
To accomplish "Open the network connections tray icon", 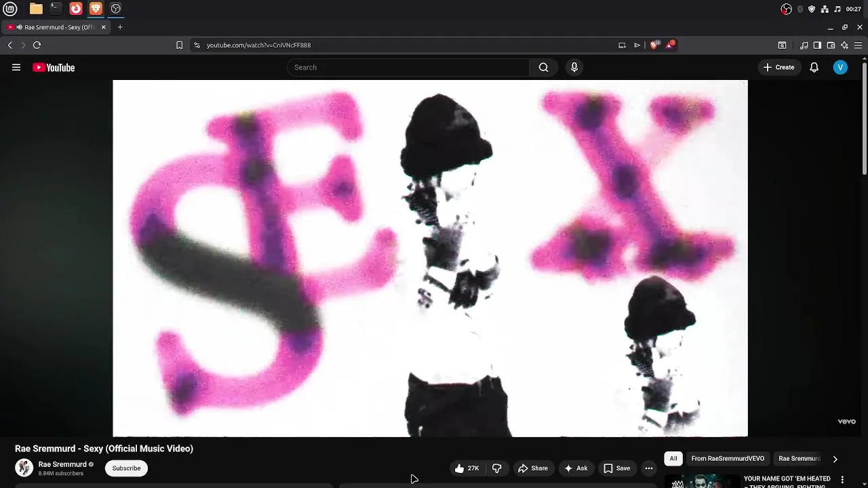I will tap(825, 9).
